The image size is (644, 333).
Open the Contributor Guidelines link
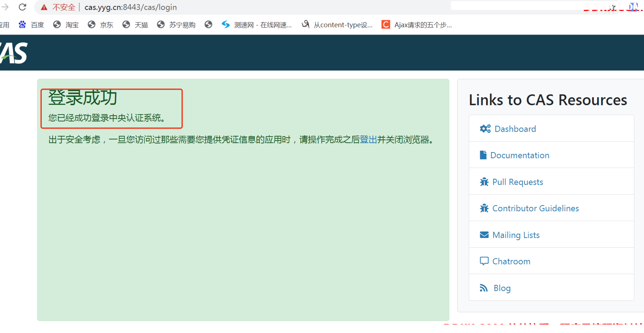[535, 208]
